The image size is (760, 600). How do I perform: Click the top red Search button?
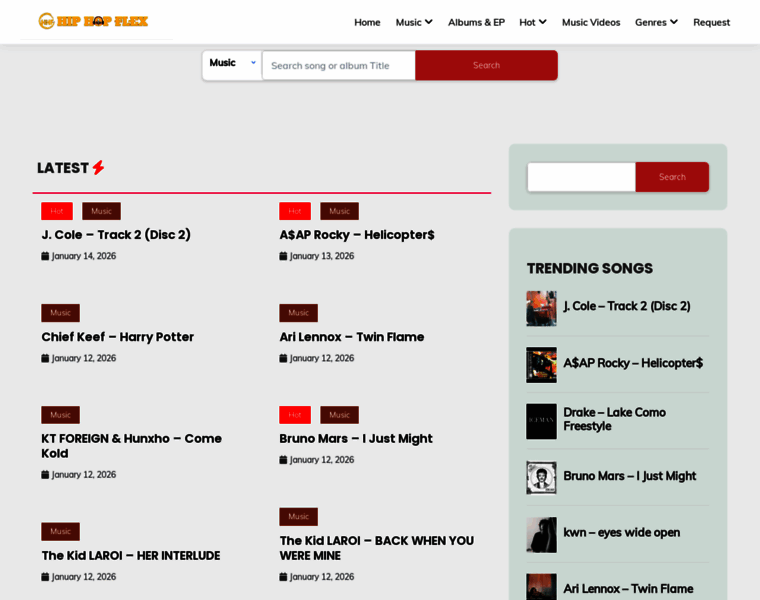pyautogui.click(x=486, y=65)
